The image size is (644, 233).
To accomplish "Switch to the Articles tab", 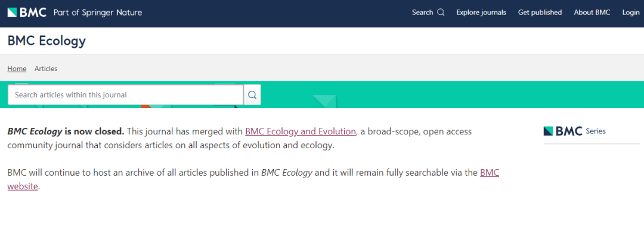I will [x=46, y=69].
